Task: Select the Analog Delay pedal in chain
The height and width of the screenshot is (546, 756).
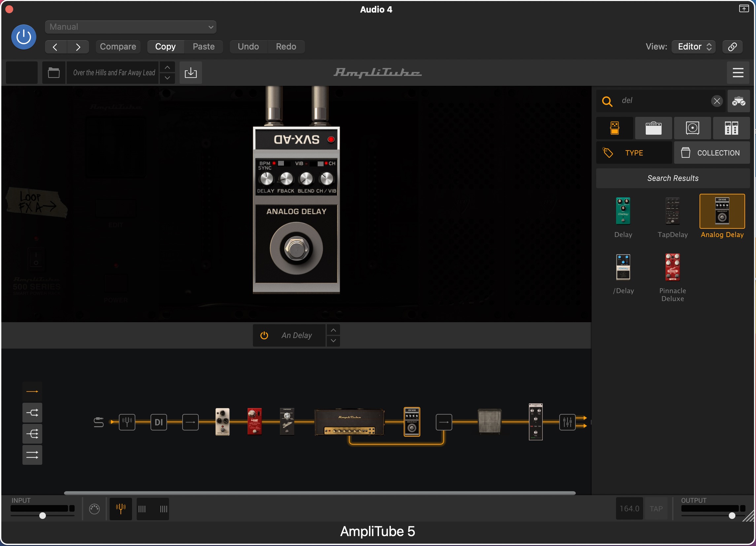Action: pos(412,422)
